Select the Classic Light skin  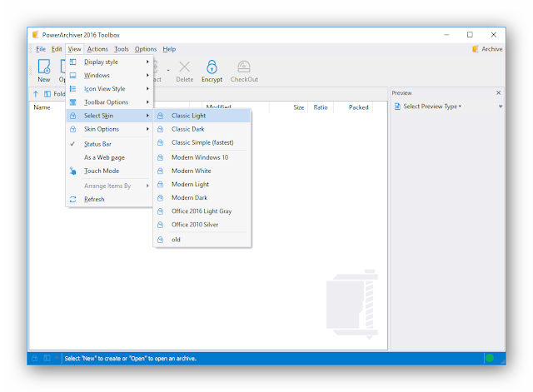tap(202, 116)
